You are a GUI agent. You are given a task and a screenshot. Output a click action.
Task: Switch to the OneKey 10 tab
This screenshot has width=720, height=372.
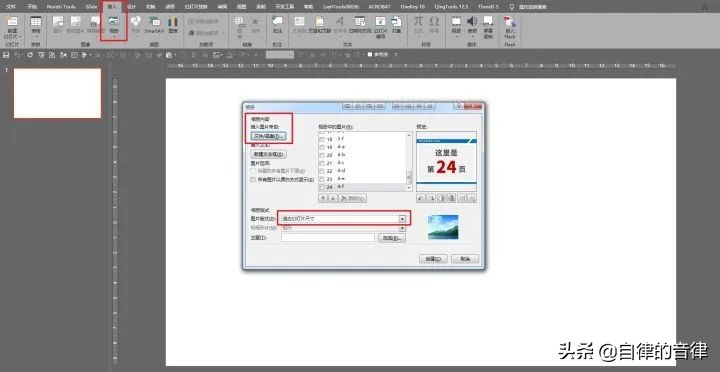(412, 7)
